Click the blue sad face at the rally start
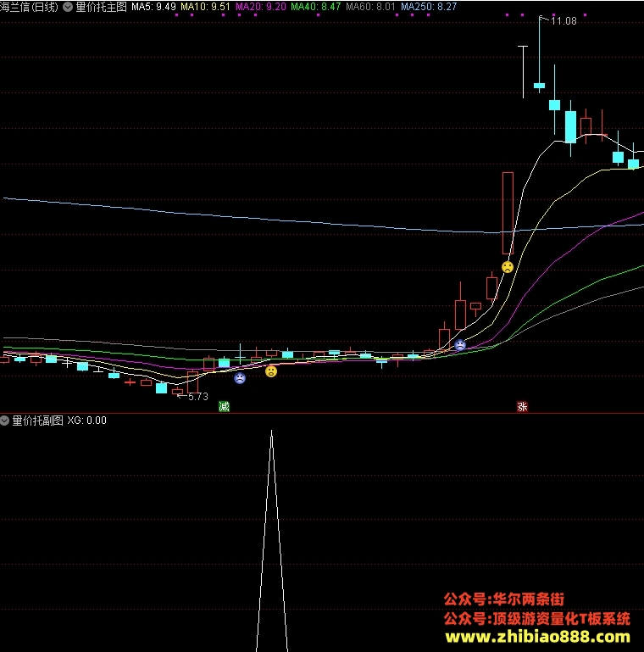This screenshot has height=652, width=644. (x=460, y=345)
